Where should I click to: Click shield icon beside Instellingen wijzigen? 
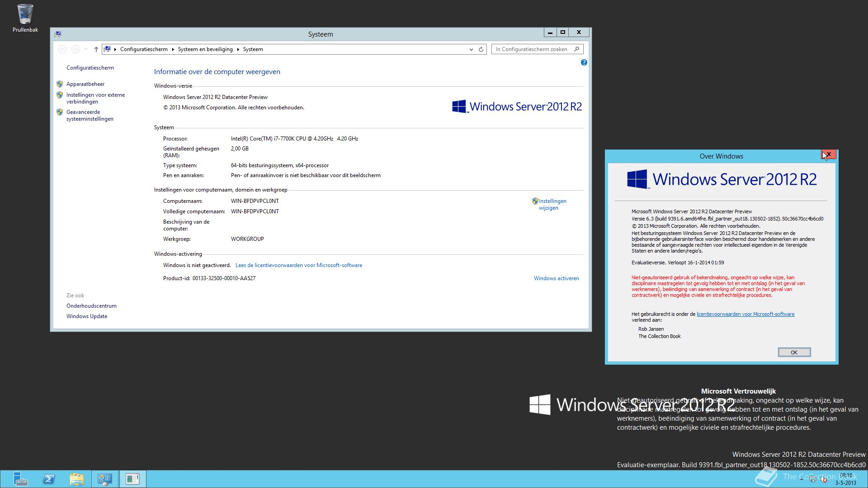pyautogui.click(x=535, y=201)
